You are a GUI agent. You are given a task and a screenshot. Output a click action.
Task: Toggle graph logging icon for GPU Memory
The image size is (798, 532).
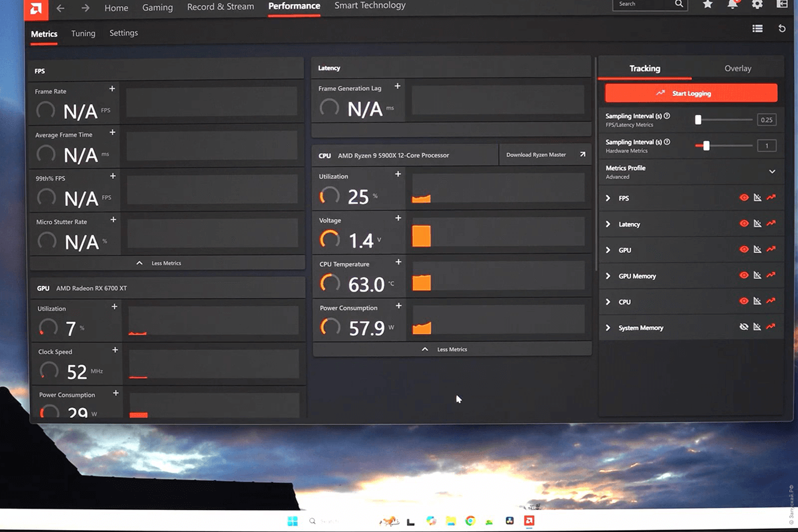coord(771,275)
